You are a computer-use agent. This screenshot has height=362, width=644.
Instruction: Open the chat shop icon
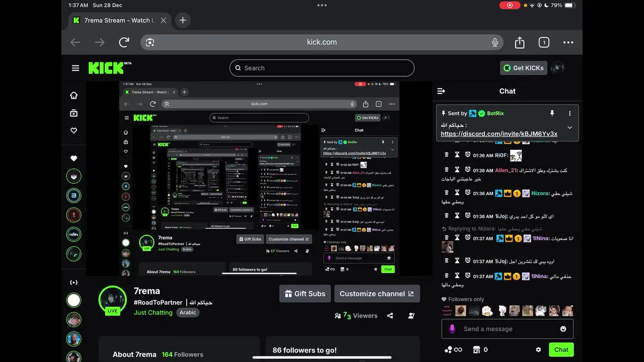[x=477, y=349]
